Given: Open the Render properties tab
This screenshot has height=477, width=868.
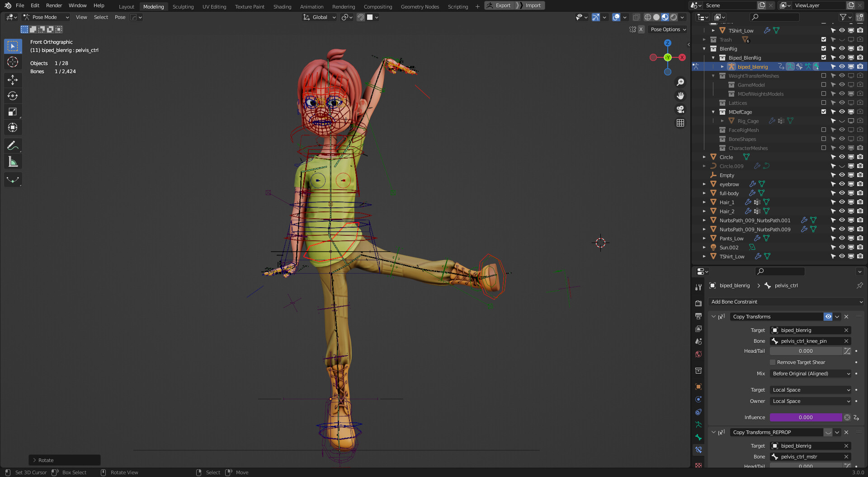Looking at the screenshot, I should coord(698,303).
